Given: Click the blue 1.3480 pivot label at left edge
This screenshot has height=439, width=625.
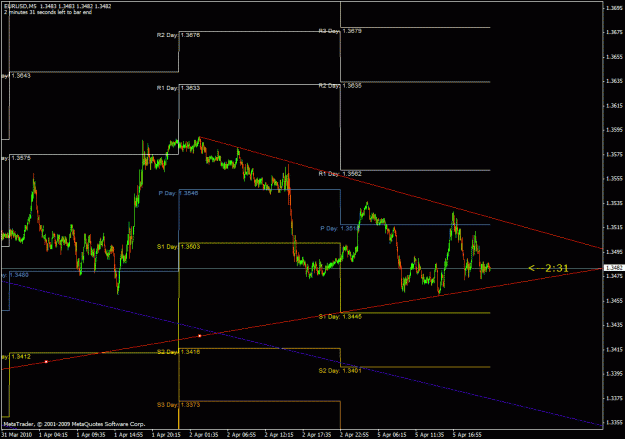Looking at the screenshot, I should pyautogui.click(x=15, y=275).
